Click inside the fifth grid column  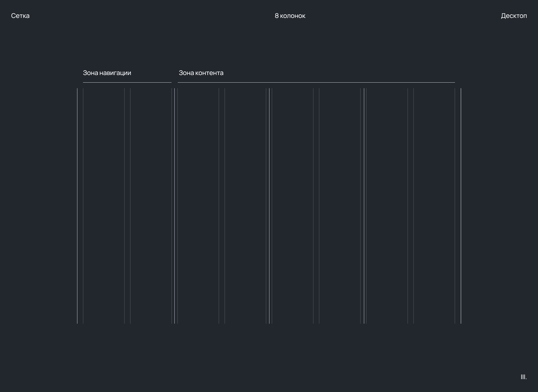tap(292, 206)
